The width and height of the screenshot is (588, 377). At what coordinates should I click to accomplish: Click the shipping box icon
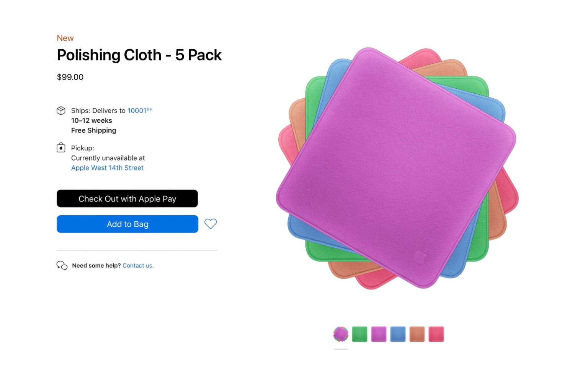(61, 111)
